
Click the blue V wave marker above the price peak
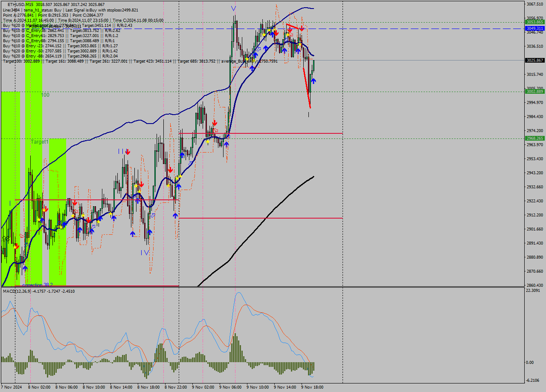[233, 8]
